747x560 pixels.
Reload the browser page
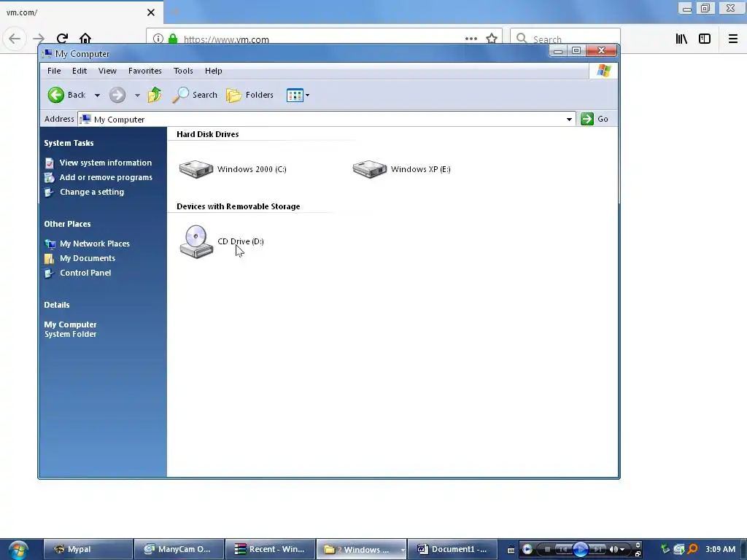(62, 38)
